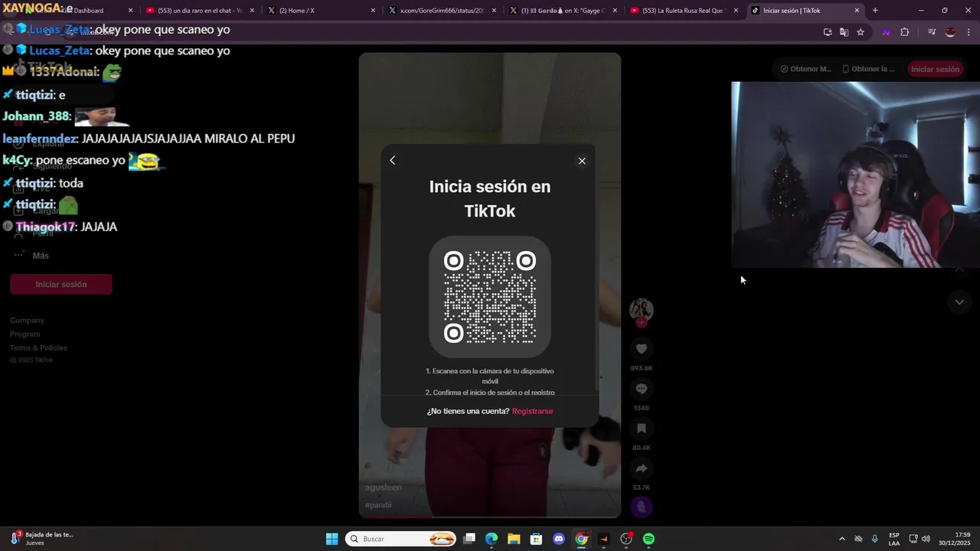Screen dimensions: 980x551
Task: Bookmark this page with the star icon
Action: pos(861,32)
